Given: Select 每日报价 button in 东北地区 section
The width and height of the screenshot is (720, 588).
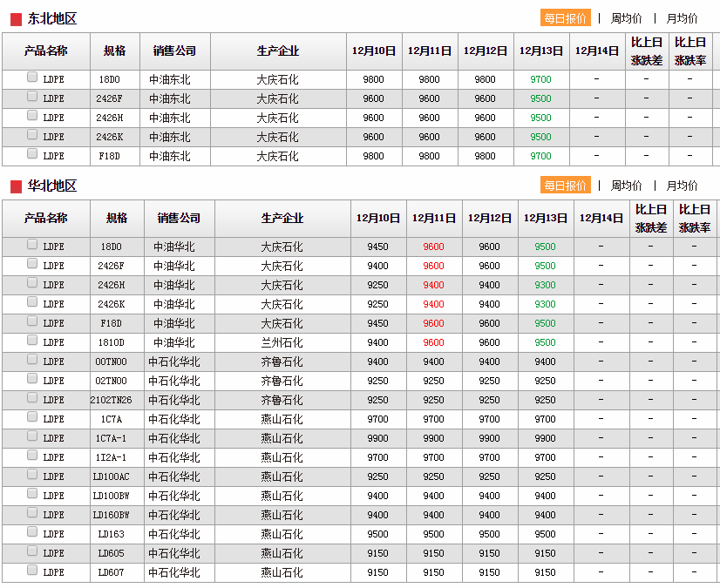Looking at the screenshot, I should tap(565, 18).
